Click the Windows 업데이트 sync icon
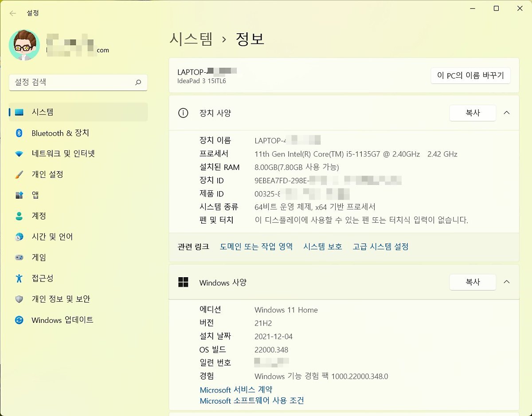The width and height of the screenshot is (532, 416). click(19, 320)
